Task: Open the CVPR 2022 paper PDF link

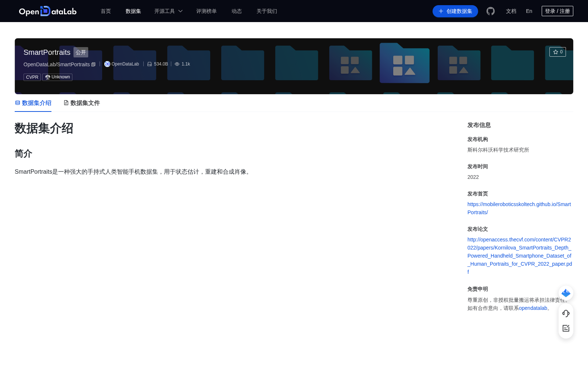Action: (x=520, y=256)
